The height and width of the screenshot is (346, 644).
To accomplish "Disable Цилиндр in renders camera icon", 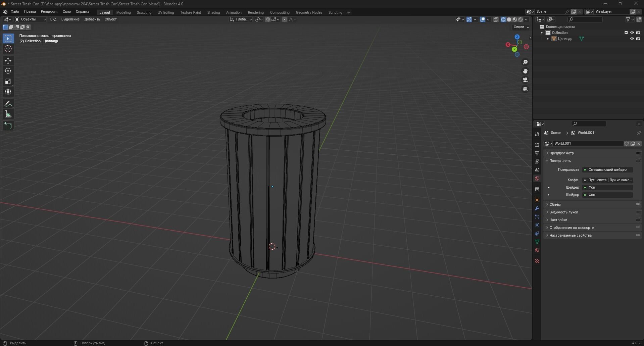I will [638, 39].
